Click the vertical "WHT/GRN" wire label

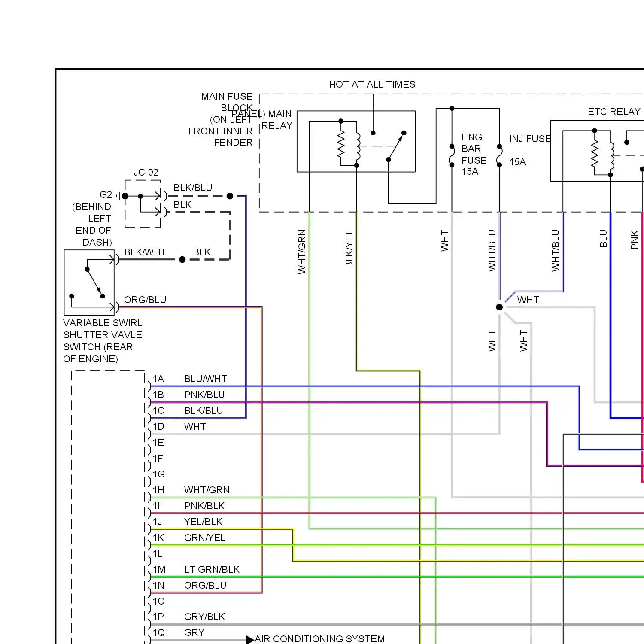[302, 252]
